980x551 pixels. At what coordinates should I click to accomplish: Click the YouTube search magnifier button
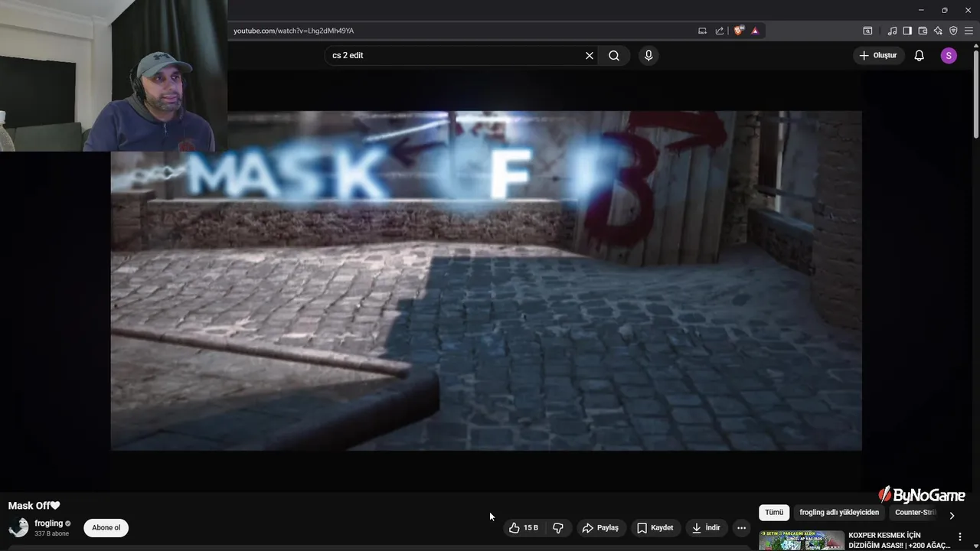614,56
